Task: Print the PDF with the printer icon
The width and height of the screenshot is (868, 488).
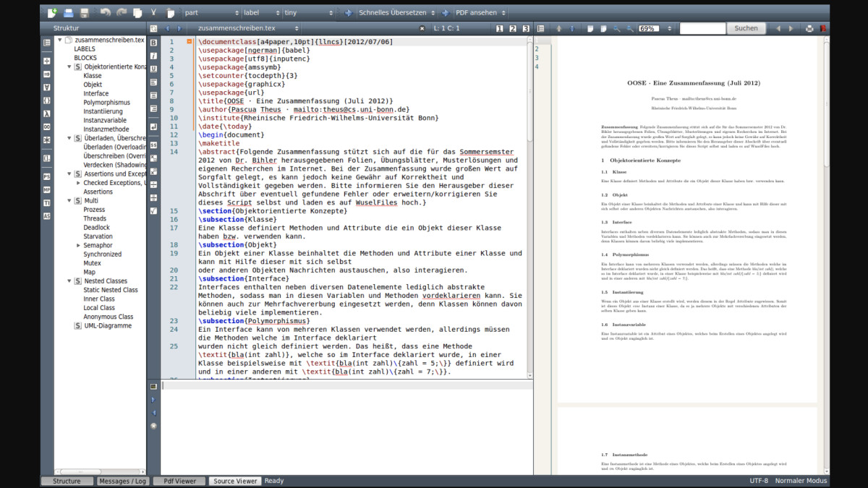Action: point(809,28)
